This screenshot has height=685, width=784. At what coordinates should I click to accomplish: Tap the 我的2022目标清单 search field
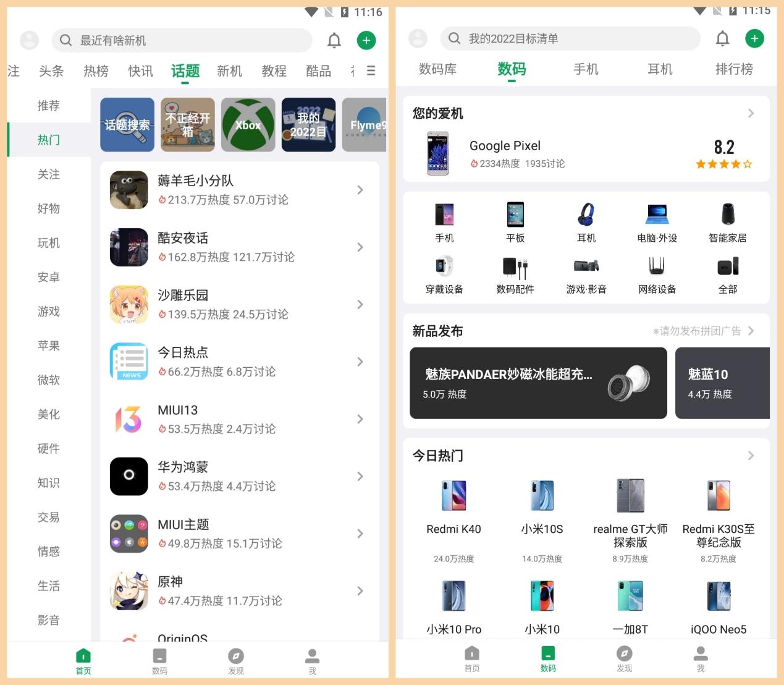click(x=568, y=38)
